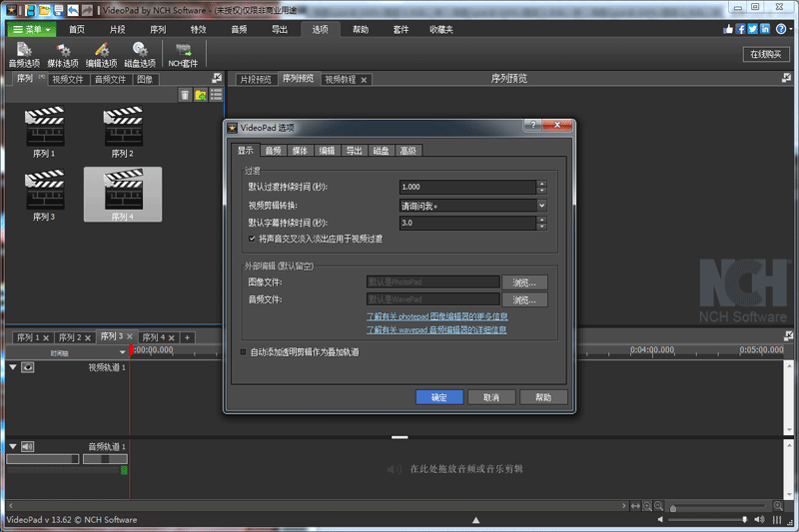Screen dimensions: 799x532
Task: Open dropdown arrow next to help icon
Action: coord(791,29)
